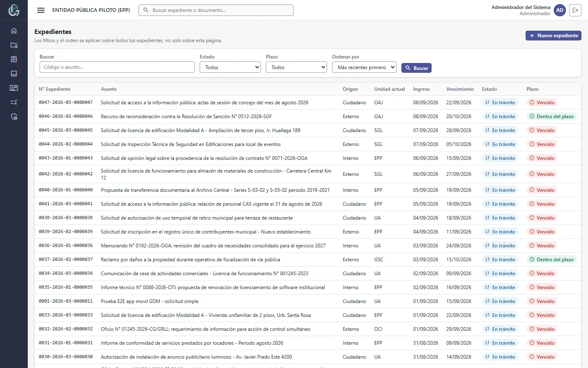This screenshot has height=368, width=588.
Task: Expand the Plazo filter dropdown
Action: 296,67
